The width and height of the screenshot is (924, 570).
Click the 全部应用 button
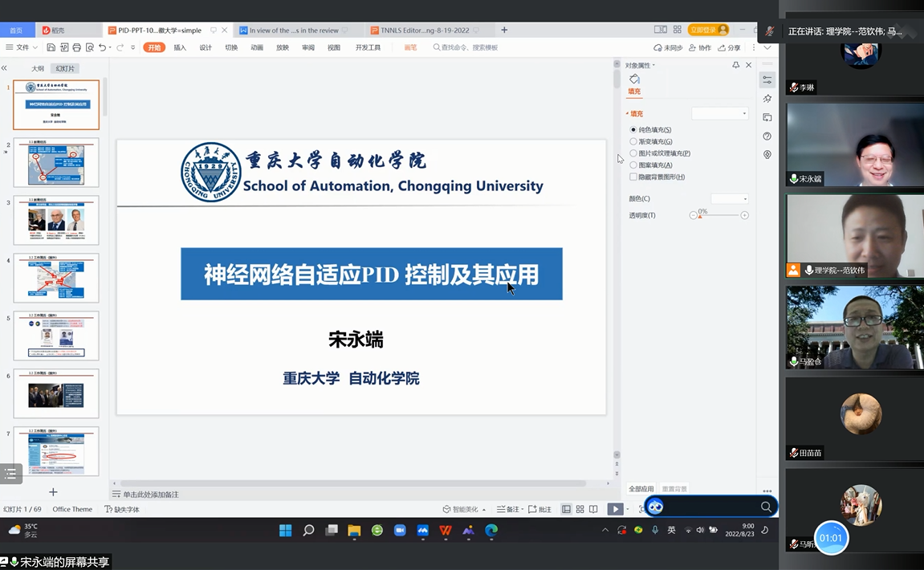(x=641, y=489)
